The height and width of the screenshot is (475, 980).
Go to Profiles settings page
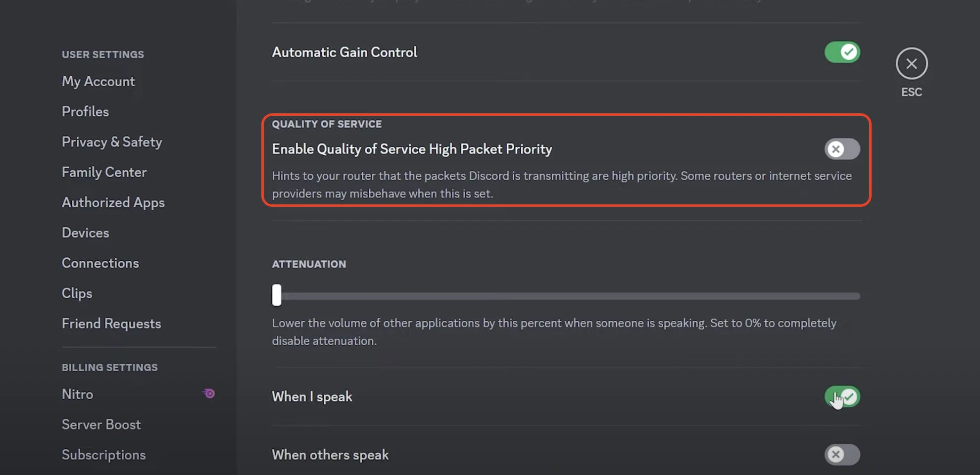(x=85, y=112)
